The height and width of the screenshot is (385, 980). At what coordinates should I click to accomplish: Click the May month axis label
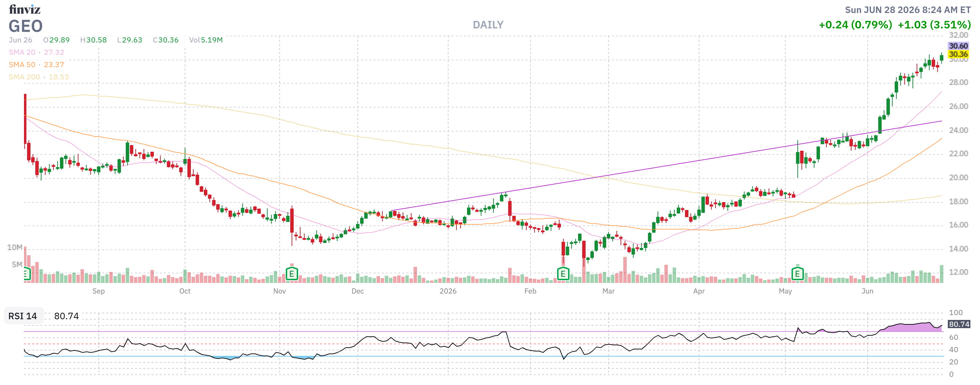coord(785,291)
